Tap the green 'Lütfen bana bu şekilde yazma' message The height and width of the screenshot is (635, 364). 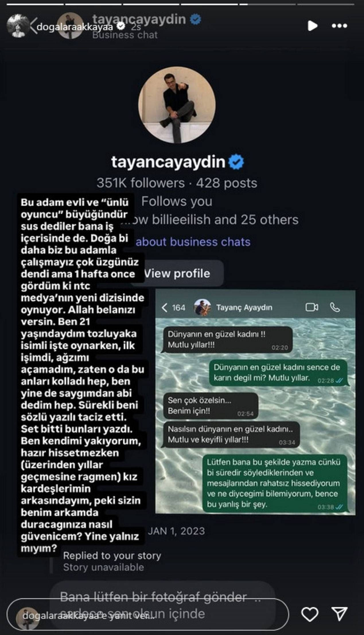[275, 484]
